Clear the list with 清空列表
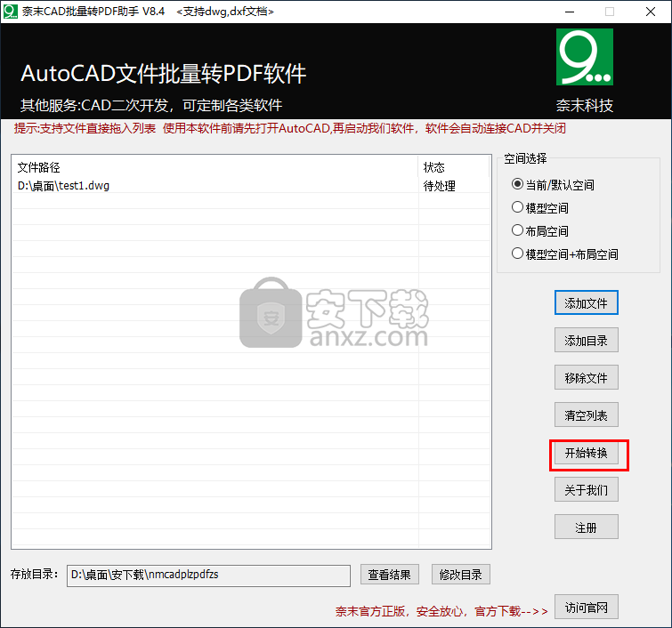 pyautogui.click(x=586, y=415)
